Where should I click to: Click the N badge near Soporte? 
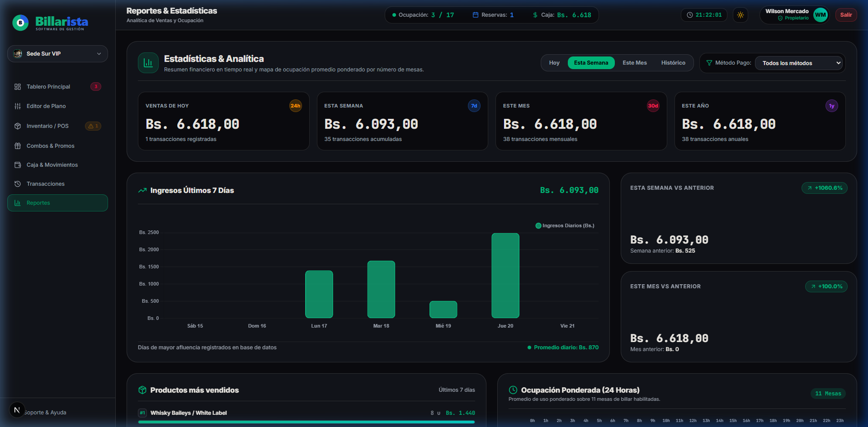point(17,410)
